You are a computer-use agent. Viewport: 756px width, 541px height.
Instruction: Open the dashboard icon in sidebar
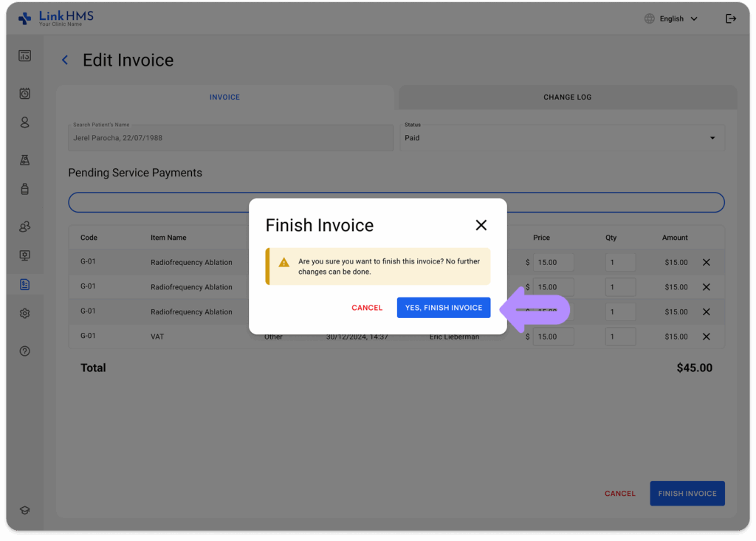pos(24,56)
